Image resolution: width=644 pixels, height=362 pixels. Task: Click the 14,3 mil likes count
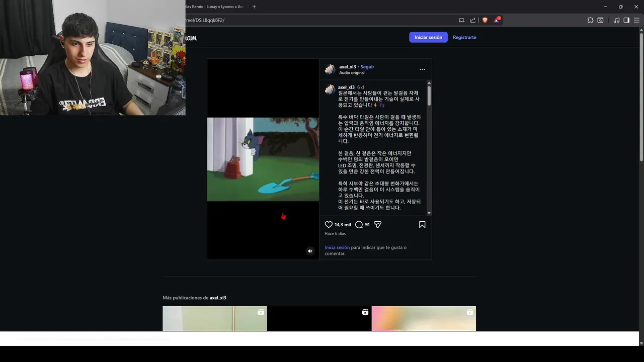[343, 225]
